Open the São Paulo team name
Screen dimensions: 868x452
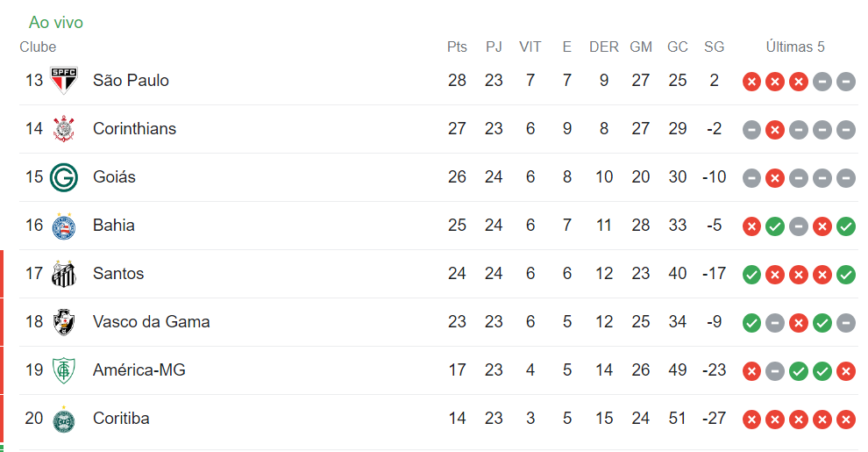[131, 81]
